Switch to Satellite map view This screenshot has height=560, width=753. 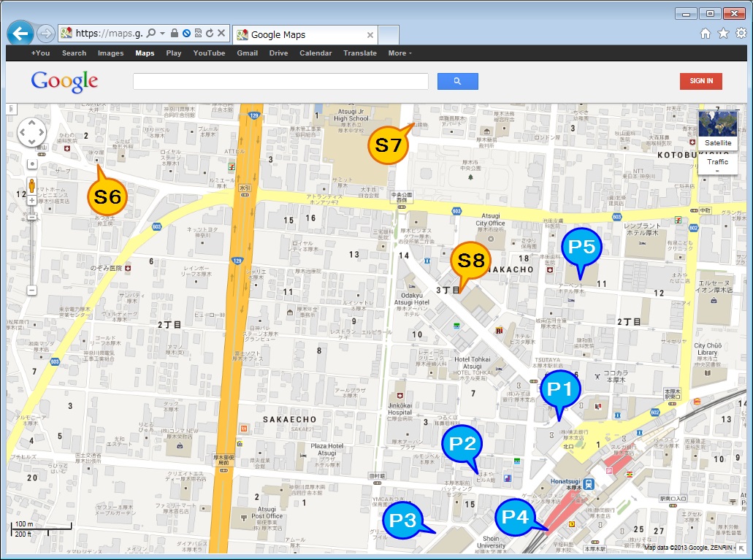coord(718,130)
